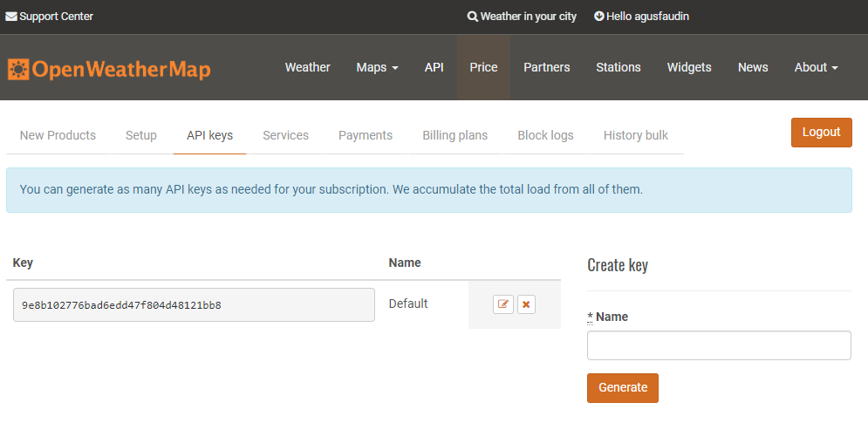The height and width of the screenshot is (423, 868).
Task: Switch to the Services tab
Action: click(285, 136)
